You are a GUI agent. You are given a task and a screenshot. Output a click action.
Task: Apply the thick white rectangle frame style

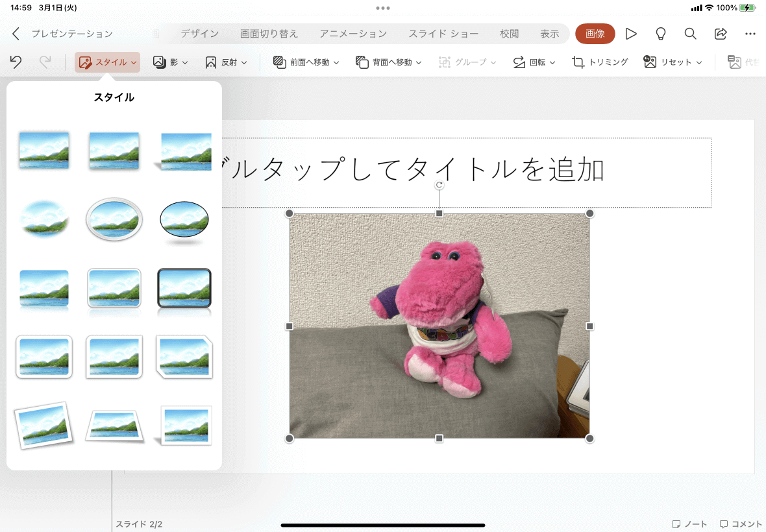pos(114,357)
